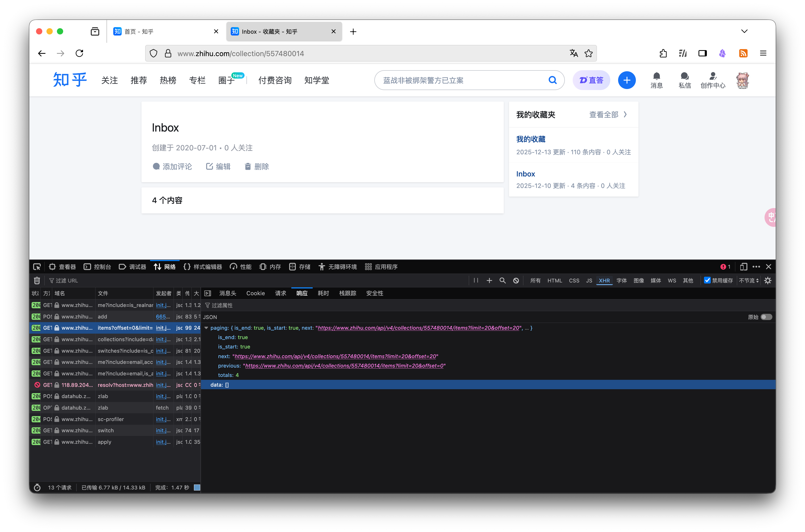Click the network search magnifier icon

[502, 281]
